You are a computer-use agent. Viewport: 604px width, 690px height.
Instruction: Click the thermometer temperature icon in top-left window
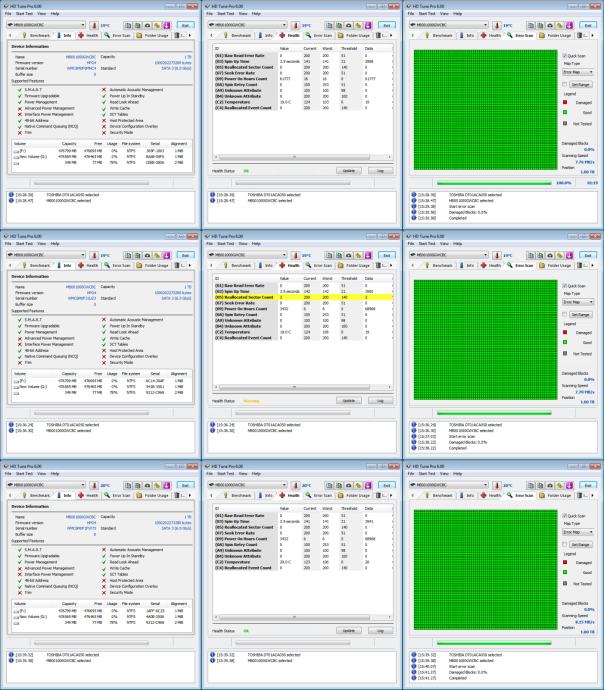point(94,25)
